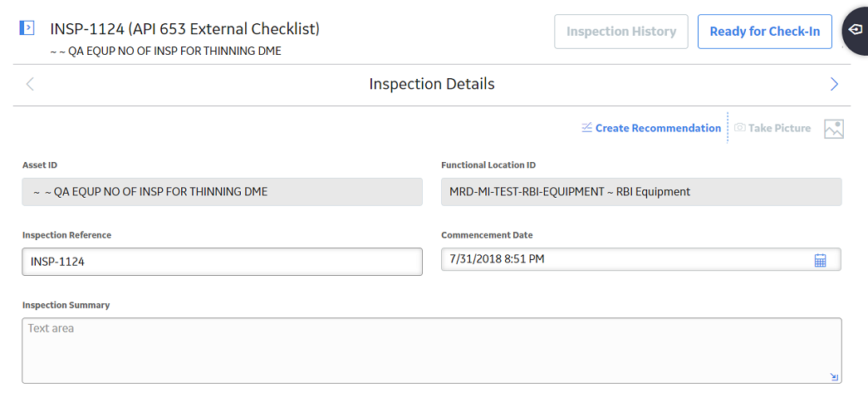Viewport: 868px width, 398px height.
Task: Click the Take Picture label
Action: tap(779, 128)
